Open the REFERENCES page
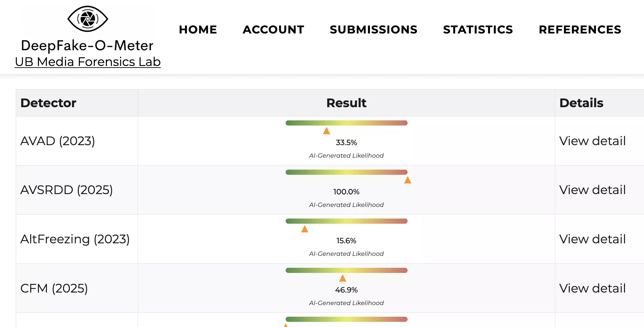Screen dimensions: 644x327 pyautogui.click(x=580, y=30)
